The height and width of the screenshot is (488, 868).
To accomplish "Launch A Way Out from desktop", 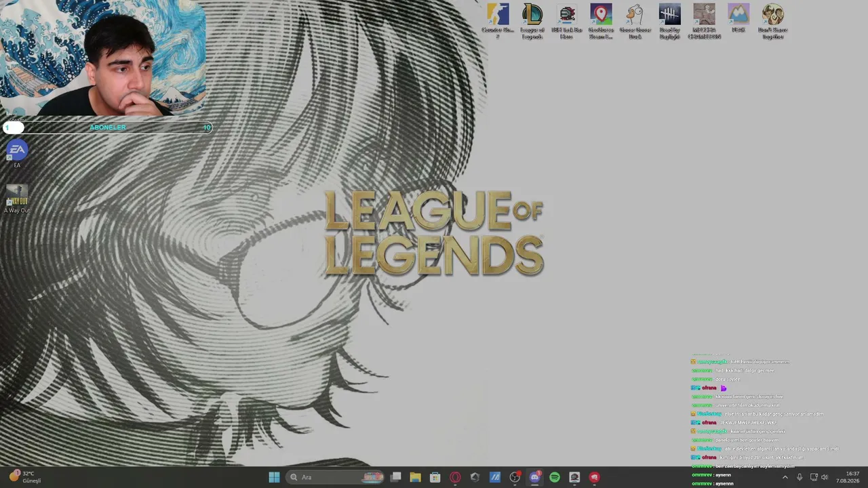I will pos(17,199).
